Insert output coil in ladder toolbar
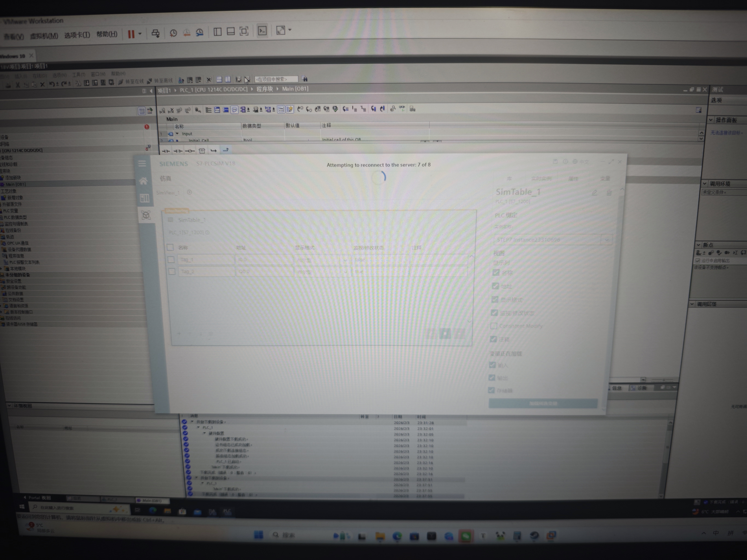The image size is (747, 560). point(190,151)
